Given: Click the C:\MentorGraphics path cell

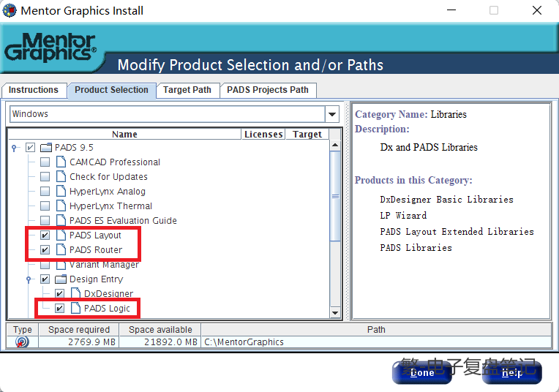Looking at the screenshot, I should 376,342.
